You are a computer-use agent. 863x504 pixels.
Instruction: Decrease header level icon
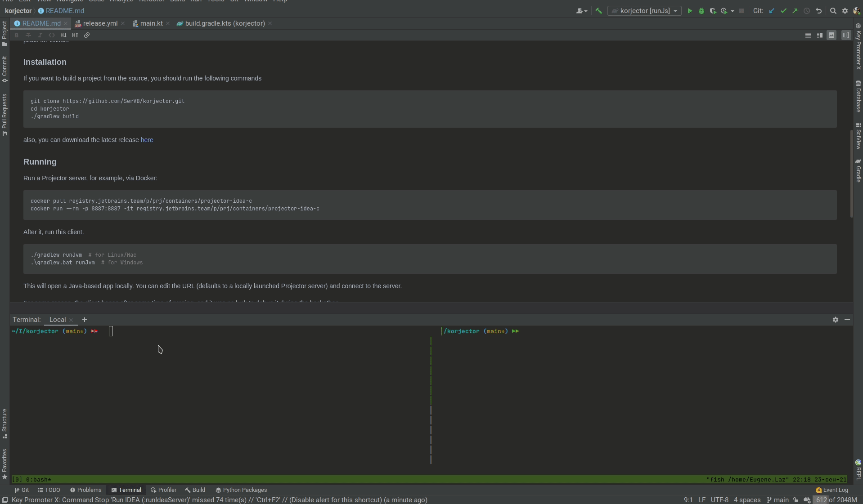tap(63, 35)
